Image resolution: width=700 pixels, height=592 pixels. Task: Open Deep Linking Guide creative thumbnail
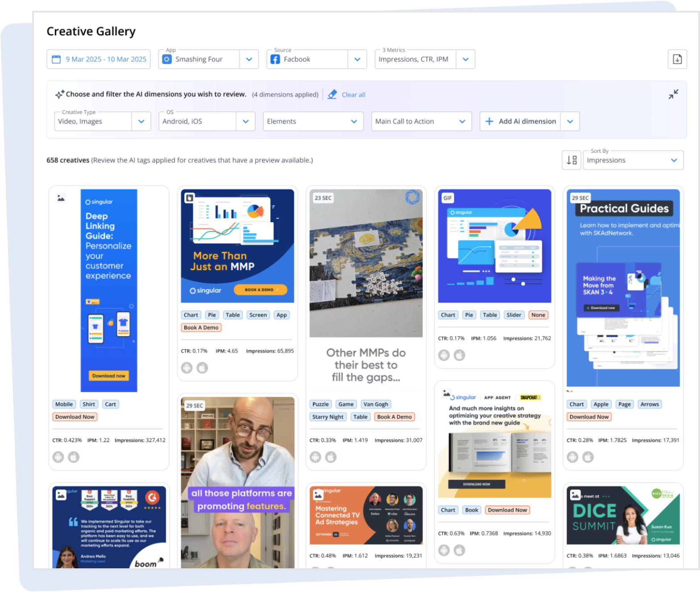pos(109,290)
